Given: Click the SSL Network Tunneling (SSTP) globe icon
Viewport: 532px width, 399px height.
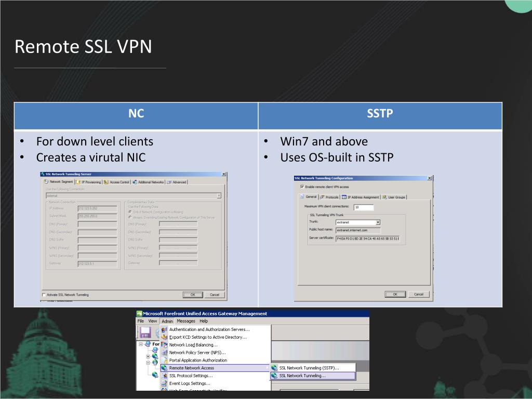Looking at the screenshot, I should point(274,368).
